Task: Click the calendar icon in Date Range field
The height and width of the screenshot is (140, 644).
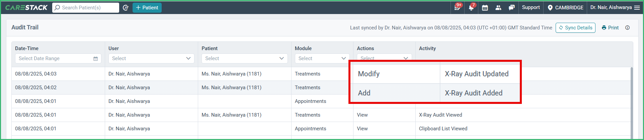Action: pos(95,58)
